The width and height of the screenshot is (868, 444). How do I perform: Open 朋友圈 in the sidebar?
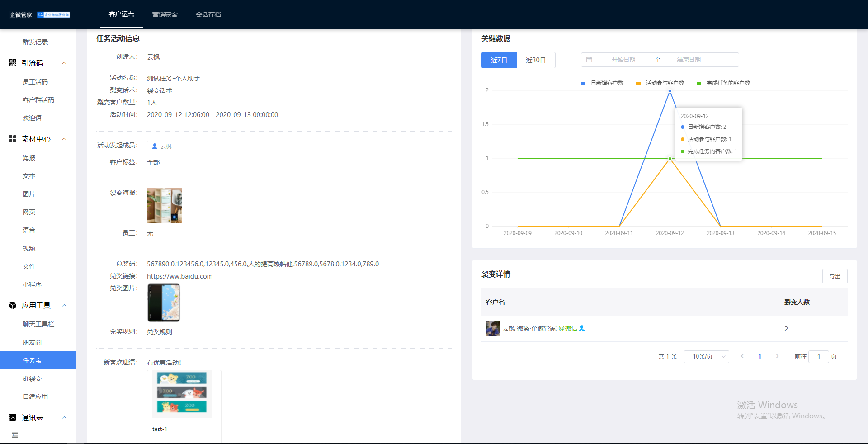(32, 342)
